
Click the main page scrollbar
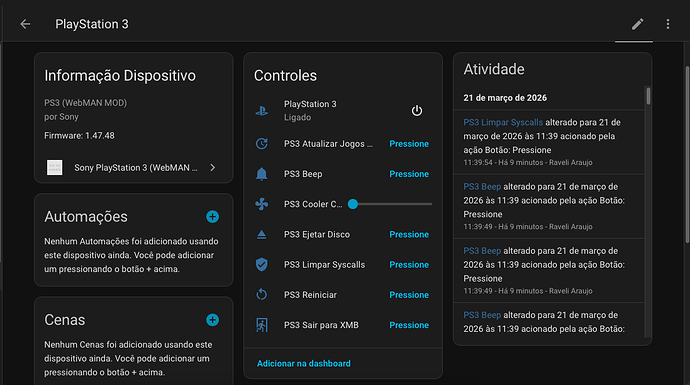point(687,154)
